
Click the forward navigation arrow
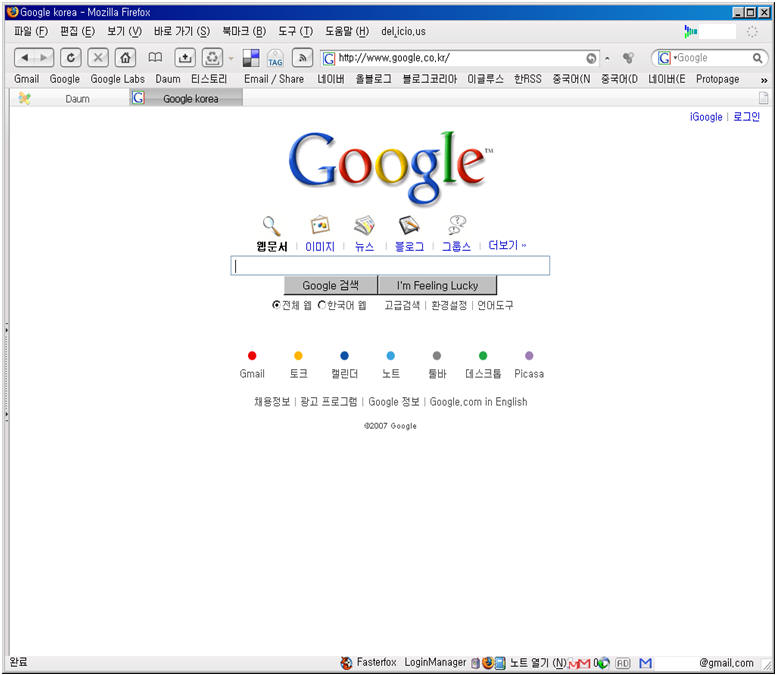pyautogui.click(x=44, y=58)
